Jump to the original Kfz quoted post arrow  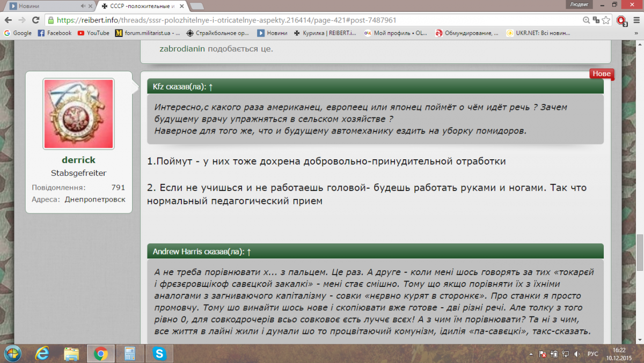[211, 86]
